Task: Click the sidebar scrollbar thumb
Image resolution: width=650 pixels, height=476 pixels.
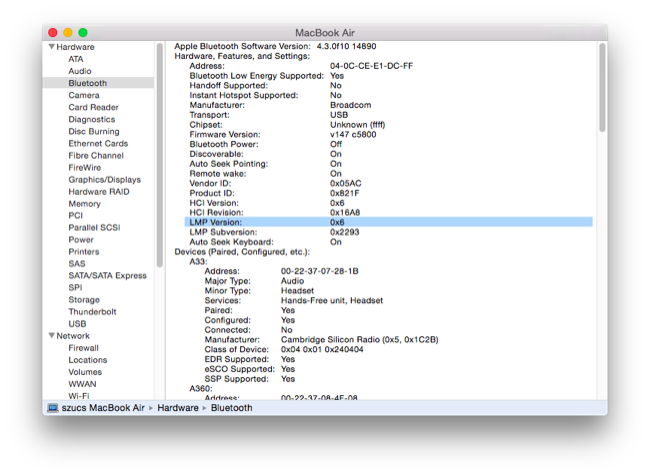Action: pyautogui.click(x=160, y=155)
